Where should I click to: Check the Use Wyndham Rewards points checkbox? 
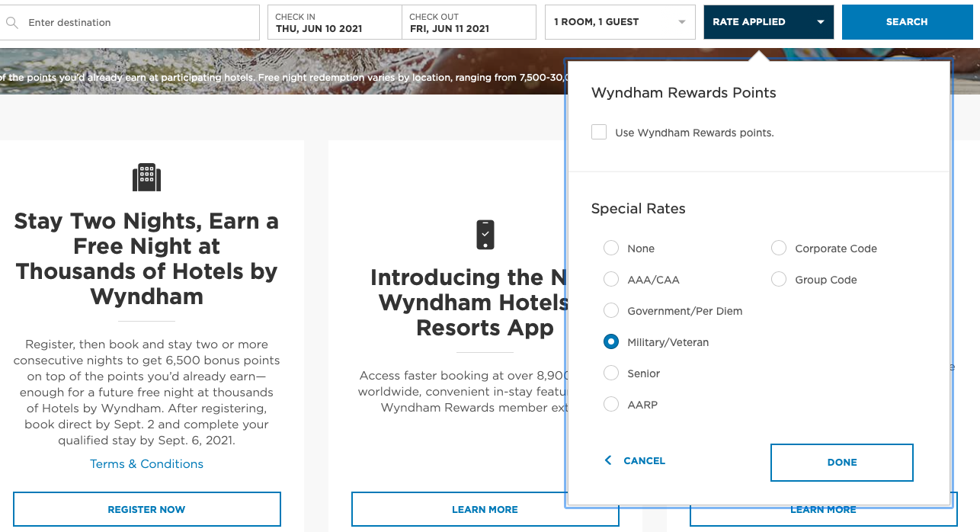[599, 133]
